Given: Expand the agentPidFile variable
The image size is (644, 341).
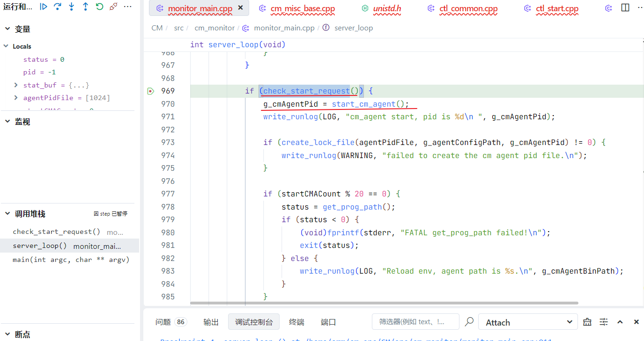Looking at the screenshot, I should point(16,98).
